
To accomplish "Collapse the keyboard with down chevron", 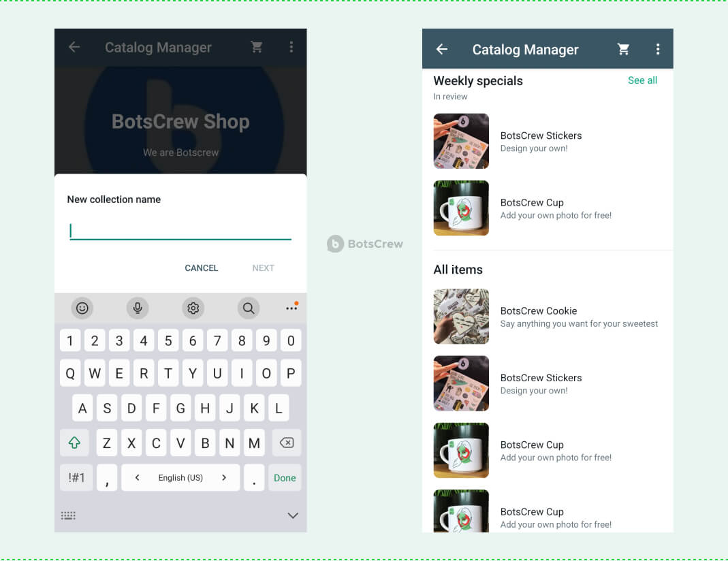I will [x=293, y=515].
